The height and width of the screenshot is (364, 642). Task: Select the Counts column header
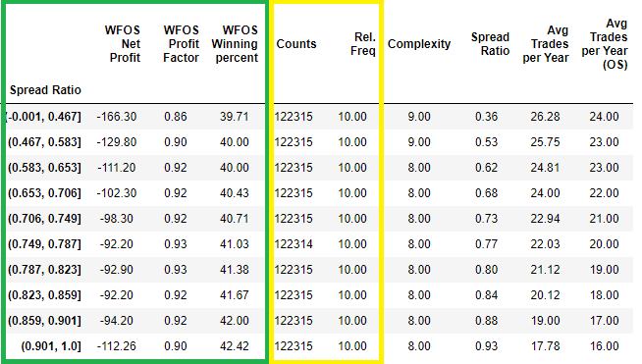tap(296, 44)
